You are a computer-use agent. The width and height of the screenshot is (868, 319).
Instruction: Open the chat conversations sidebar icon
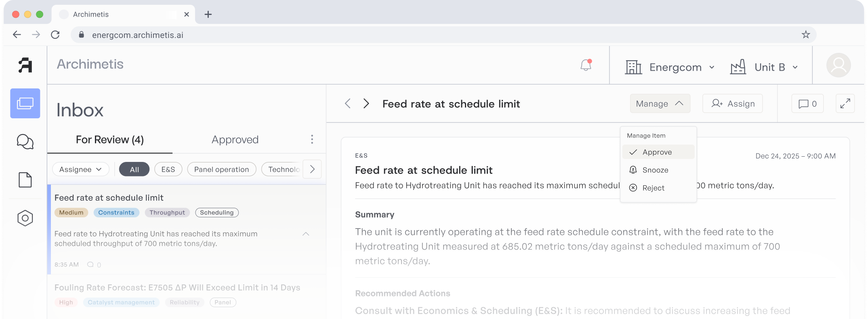pyautogui.click(x=25, y=142)
